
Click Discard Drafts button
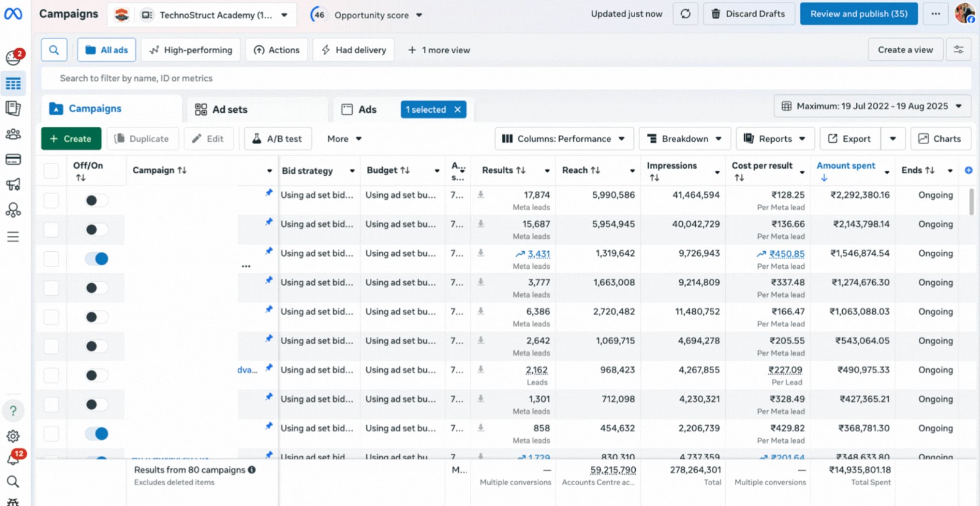748,13
